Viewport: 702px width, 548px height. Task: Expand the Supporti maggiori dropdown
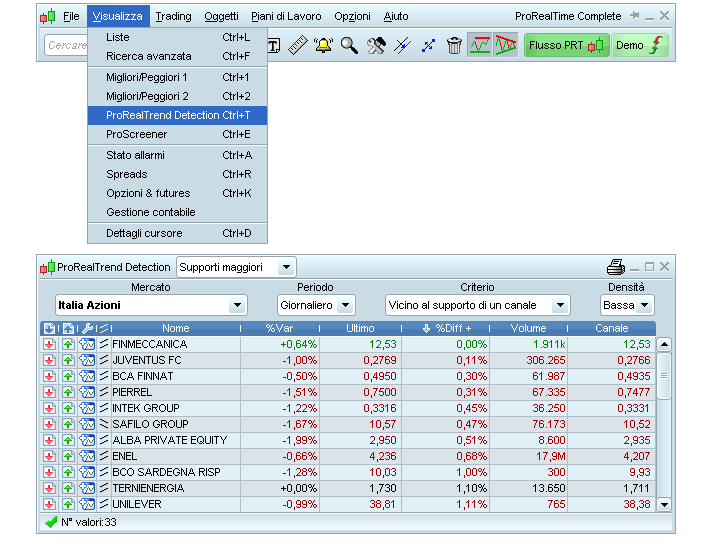tap(286, 268)
